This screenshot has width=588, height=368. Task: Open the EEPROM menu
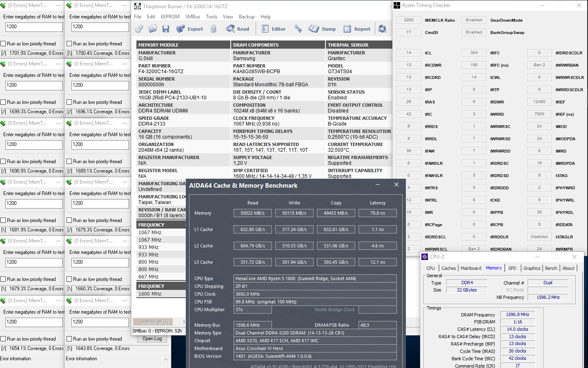click(x=170, y=17)
